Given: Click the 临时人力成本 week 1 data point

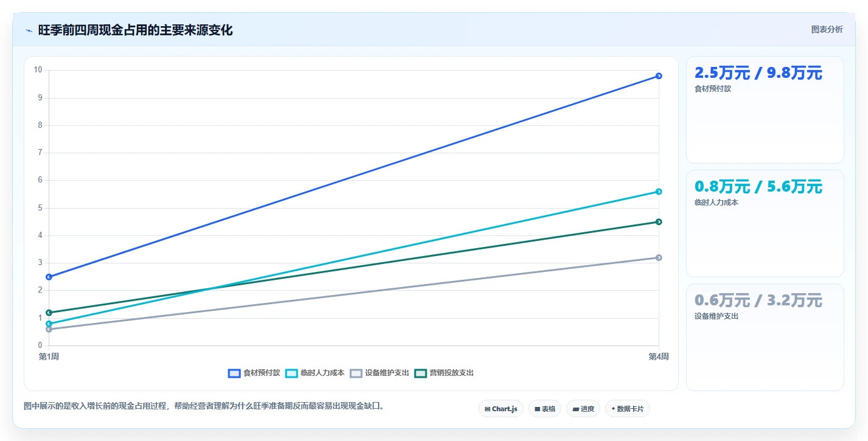Looking at the screenshot, I should click(49, 324).
